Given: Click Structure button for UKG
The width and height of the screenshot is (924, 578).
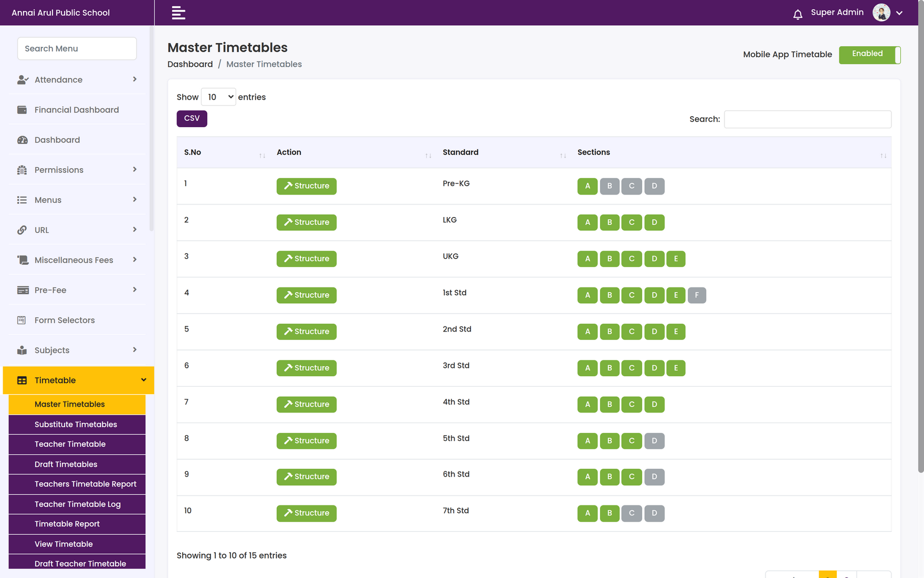Looking at the screenshot, I should click(307, 259).
